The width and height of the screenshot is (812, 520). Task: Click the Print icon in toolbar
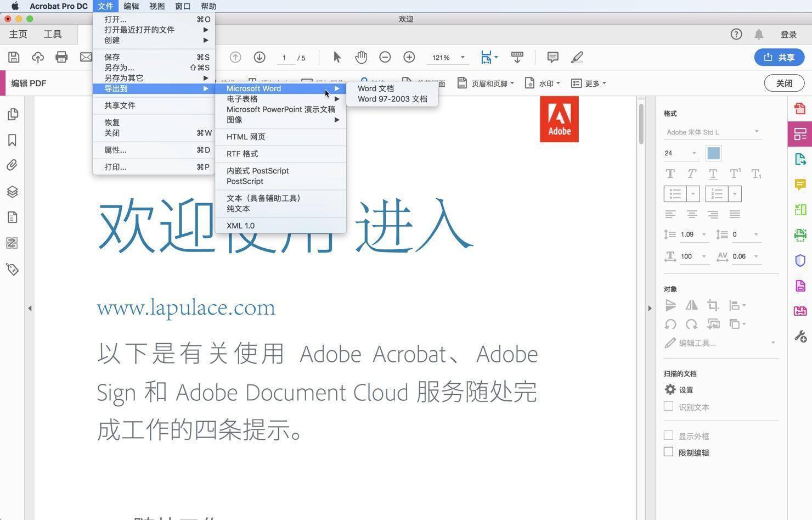click(x=61, y=57)
